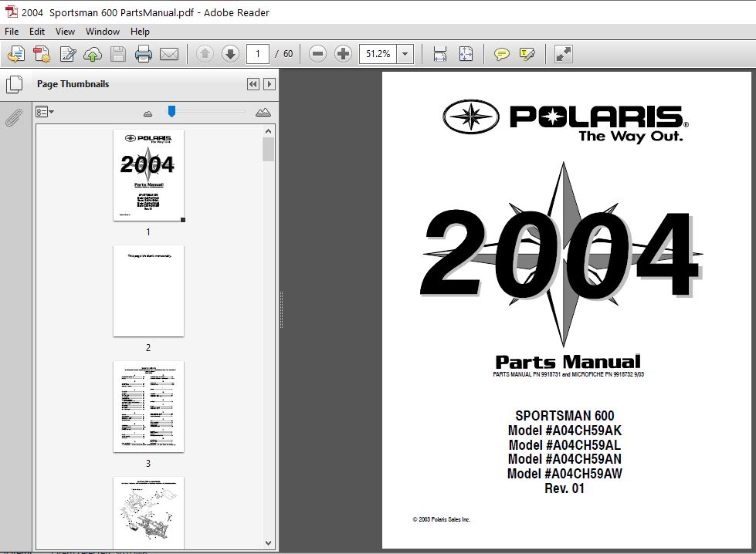This screenshot has height=554, width=756.
Task: Click the Save floppy disk icon
Action: coord(118,54)
